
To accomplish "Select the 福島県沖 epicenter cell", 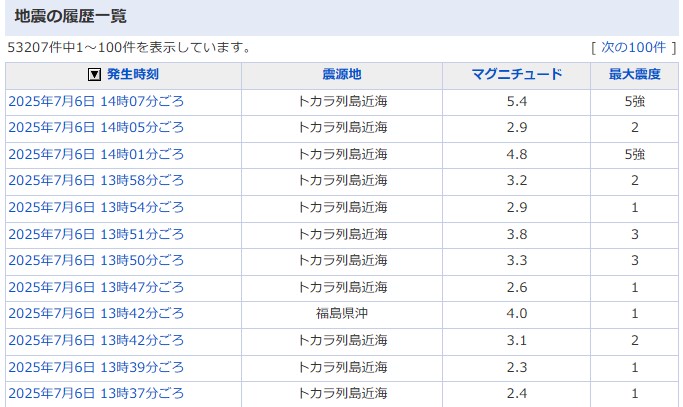I will pos(342,313).
